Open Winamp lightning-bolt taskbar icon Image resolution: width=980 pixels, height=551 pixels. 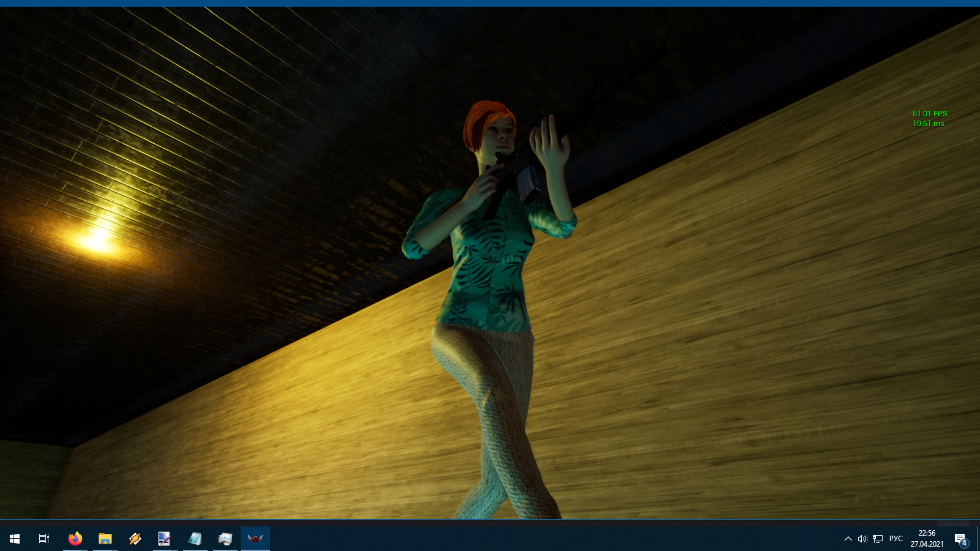point(135,539)
